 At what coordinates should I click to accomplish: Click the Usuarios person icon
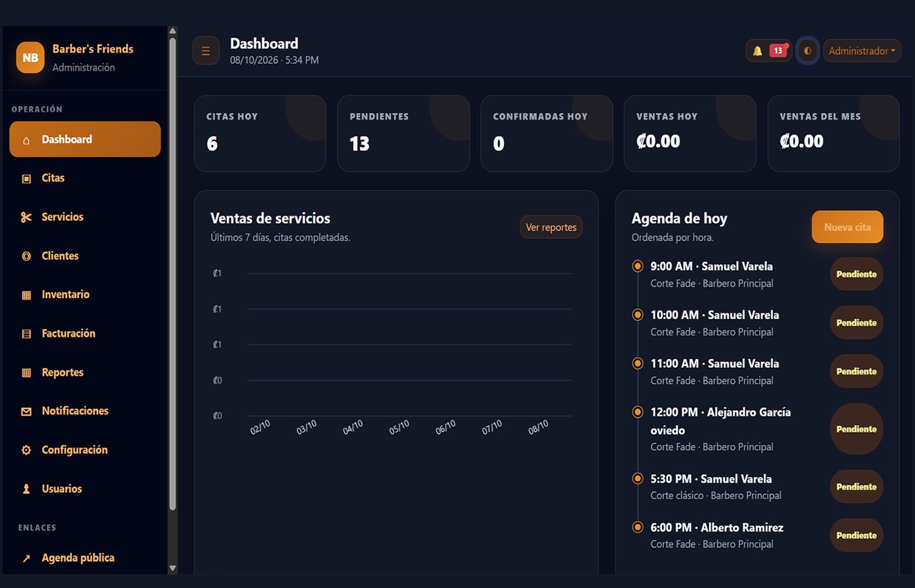pos(26,489)
